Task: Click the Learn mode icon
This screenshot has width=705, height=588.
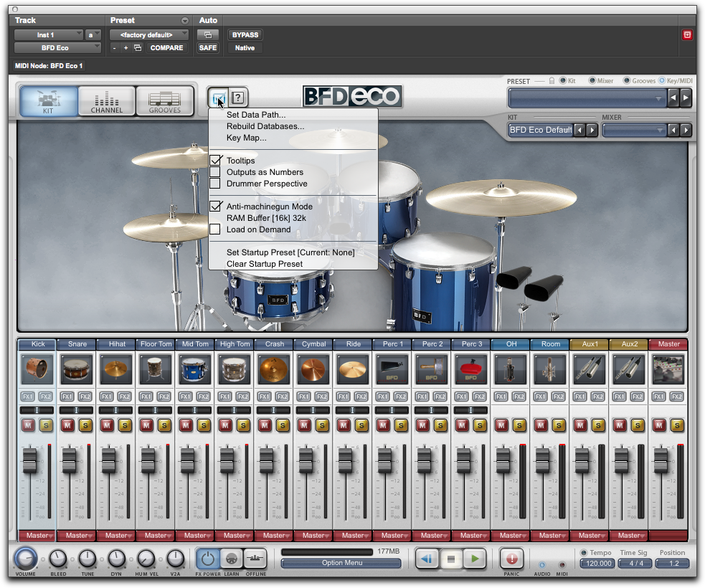Action: 231,559
